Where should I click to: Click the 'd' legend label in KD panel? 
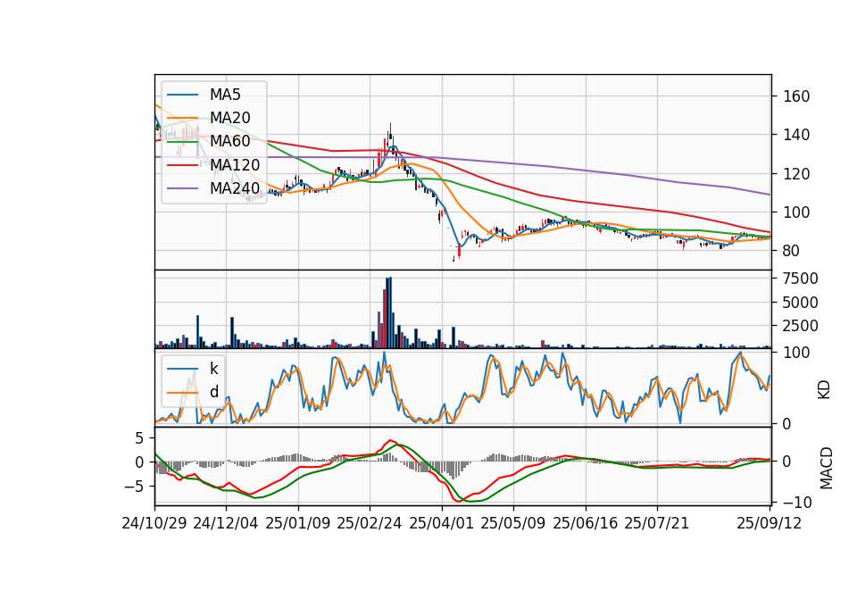point(213,391)
